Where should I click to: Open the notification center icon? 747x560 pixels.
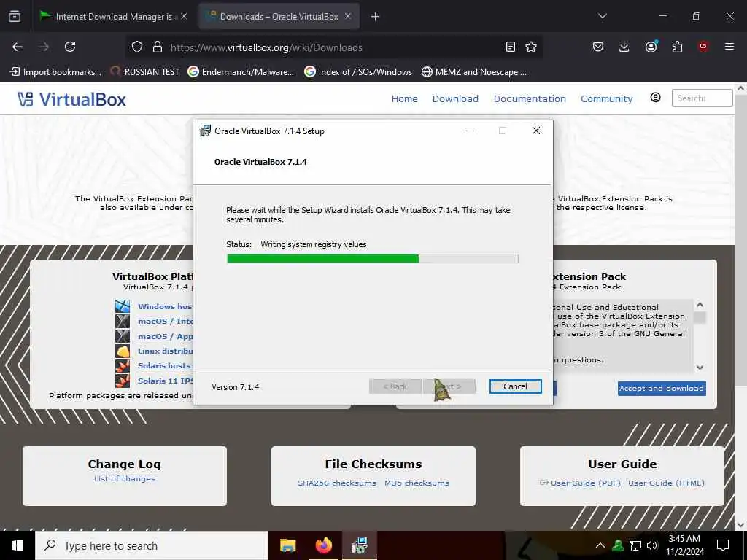(723, 545)
